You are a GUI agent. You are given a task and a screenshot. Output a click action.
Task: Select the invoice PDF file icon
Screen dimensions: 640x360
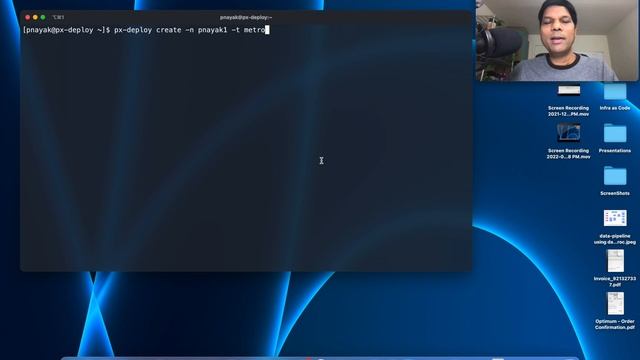(x=615, y=261)
